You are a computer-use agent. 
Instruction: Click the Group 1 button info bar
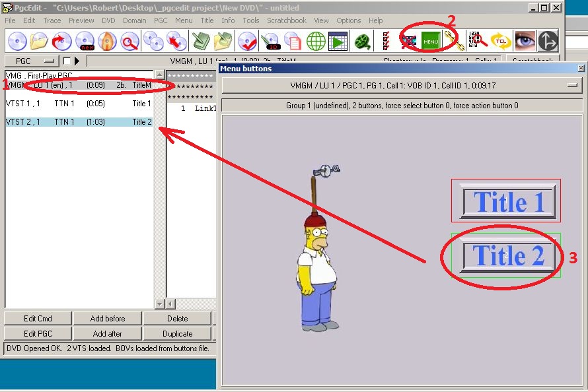(x=402, y=106)
